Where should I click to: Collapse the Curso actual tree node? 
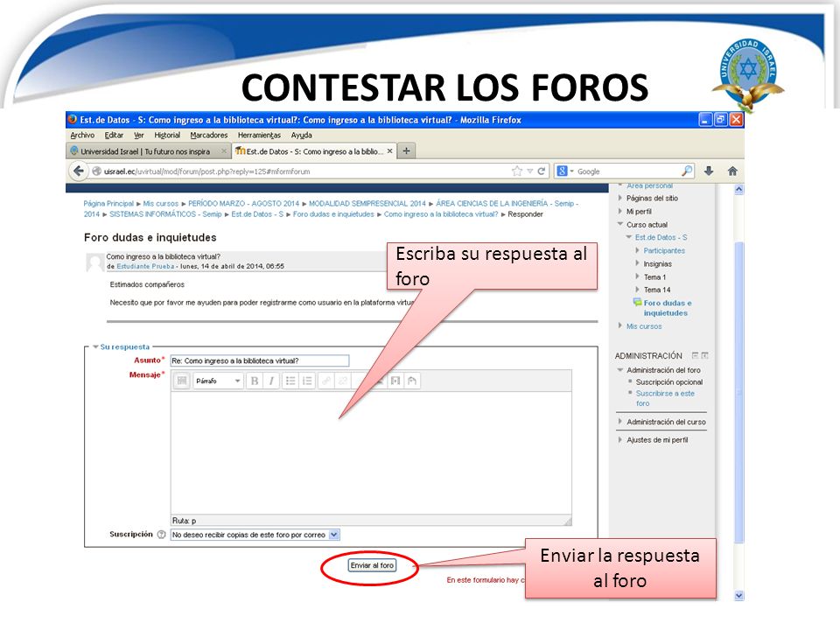(x=620, y=224)
